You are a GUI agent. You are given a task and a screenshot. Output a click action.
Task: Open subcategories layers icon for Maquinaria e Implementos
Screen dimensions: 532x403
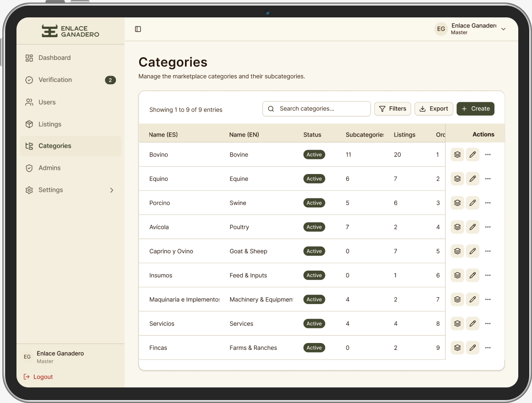click(x=457, y=300)
